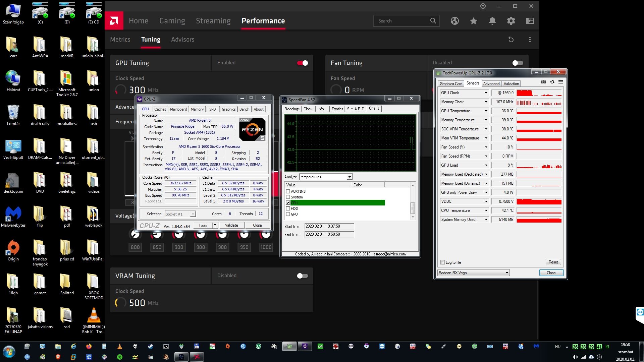This screenshot has height=362, width=644.
Task: Click the CPU-Z Validate button
Action: [x=231, y=225]
